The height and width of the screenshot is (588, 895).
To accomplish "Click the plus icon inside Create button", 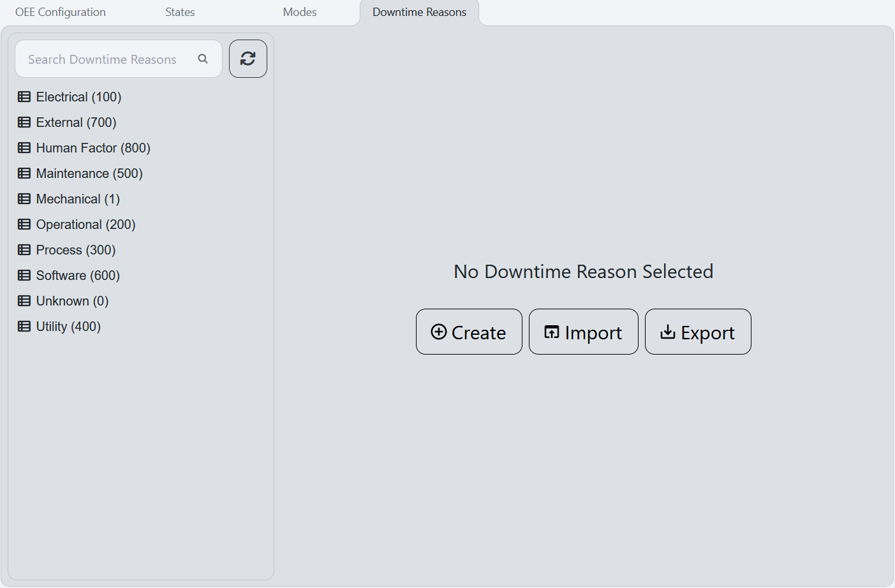I will click(438, 332).
